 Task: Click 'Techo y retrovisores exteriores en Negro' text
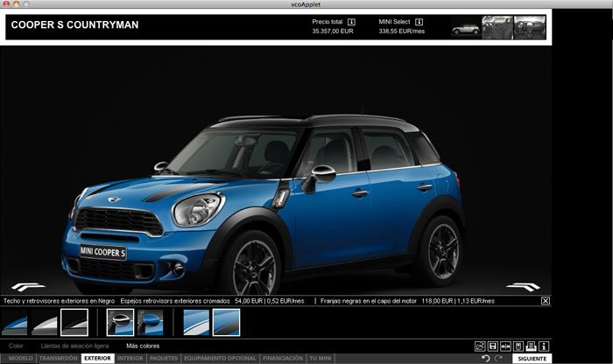59,301
